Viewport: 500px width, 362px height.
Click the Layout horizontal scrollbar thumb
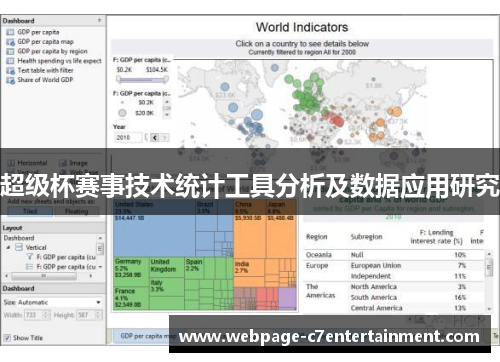(x=44, y=276)
